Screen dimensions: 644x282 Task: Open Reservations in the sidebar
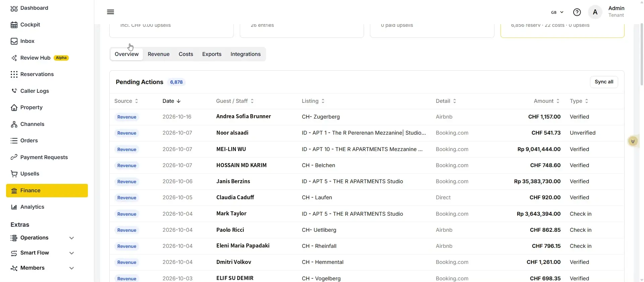(37, 74)
